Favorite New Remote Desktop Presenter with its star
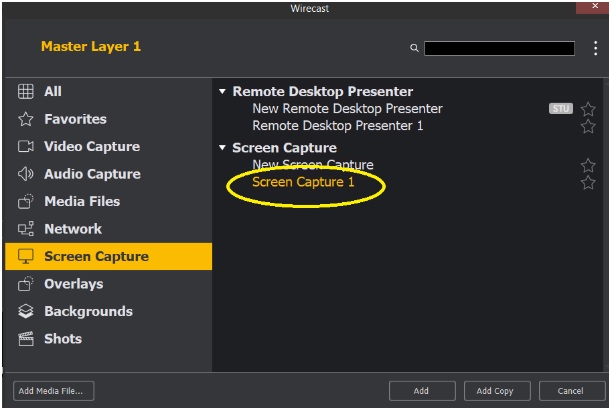The width and height of the screenshot is (609, 410). point(588,109)
